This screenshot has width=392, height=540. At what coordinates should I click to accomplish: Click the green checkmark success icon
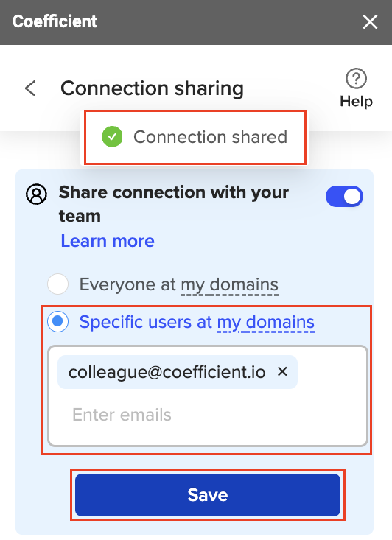click(112, 137)
